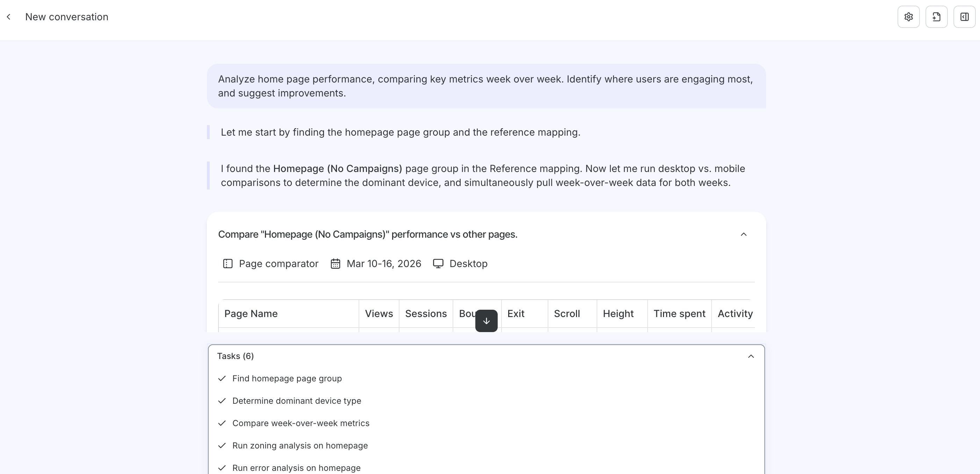The width and height of the screenshot is (980, 474).
Task: Click the check mark beside Run zoning analysis
Action: [x=222, y=445]
